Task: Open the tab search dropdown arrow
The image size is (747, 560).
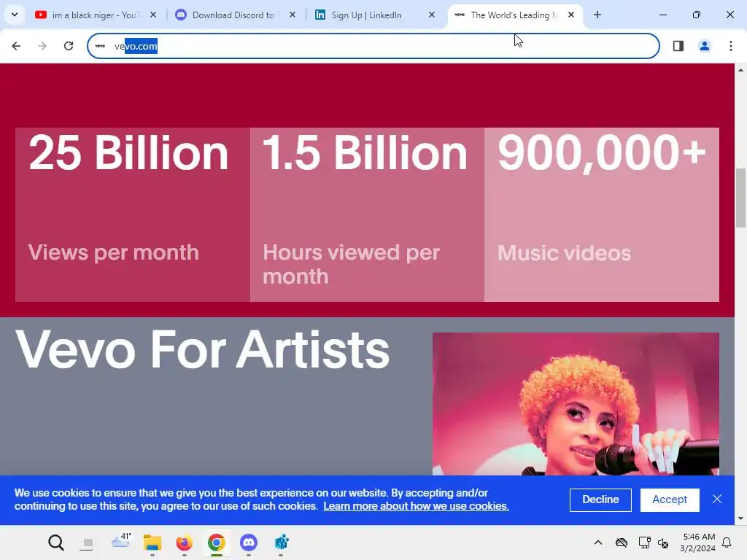Action: click(x=15, y=15)
